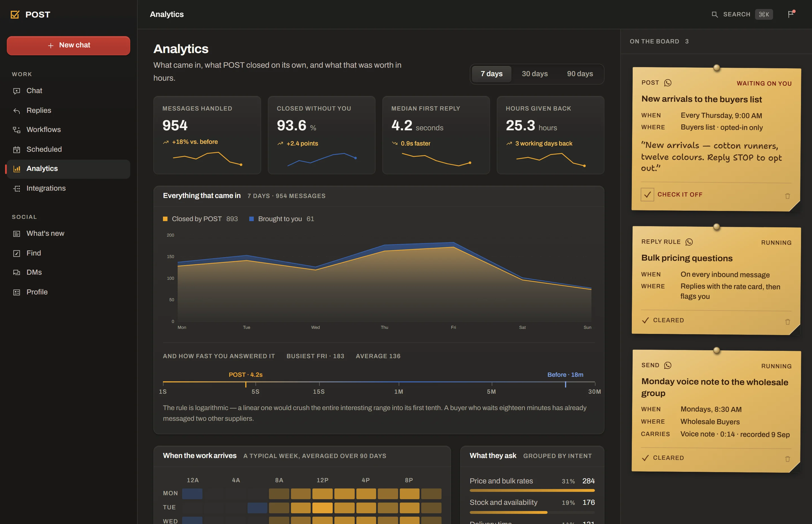Delete the Monday voice note via trash icon
Viewport: 812px width, 524px height.
787,459
